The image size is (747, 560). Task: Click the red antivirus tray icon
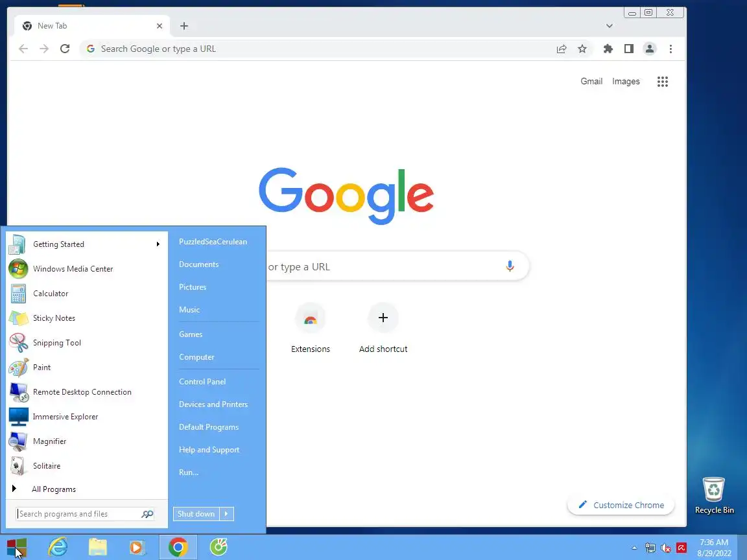(x=682, y=548)
